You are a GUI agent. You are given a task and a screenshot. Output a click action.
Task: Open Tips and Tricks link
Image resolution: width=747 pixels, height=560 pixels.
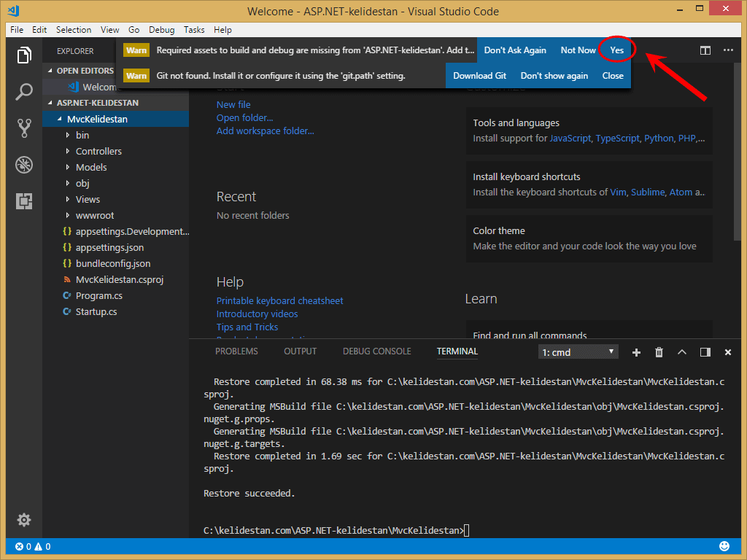247,327
